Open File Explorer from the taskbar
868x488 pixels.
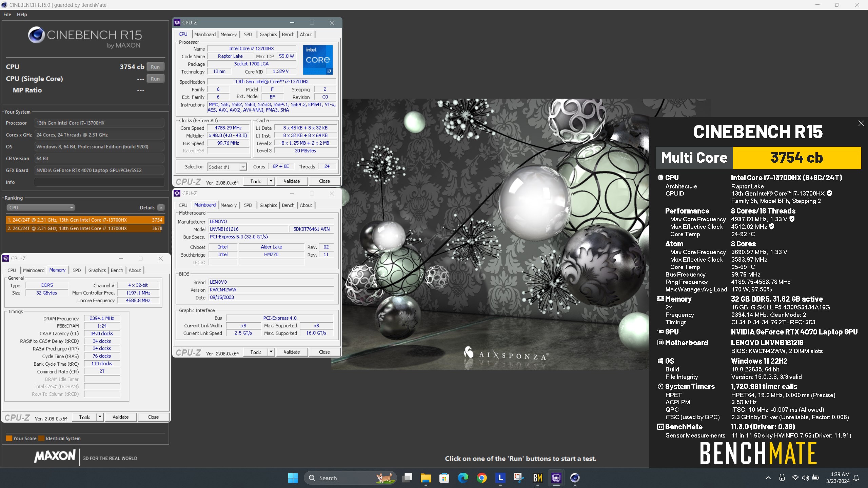coord(426,478)
